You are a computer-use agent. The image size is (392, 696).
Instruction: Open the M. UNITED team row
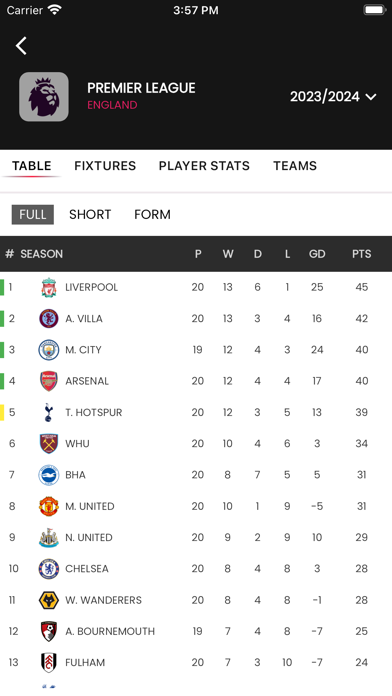pos(196,506)
